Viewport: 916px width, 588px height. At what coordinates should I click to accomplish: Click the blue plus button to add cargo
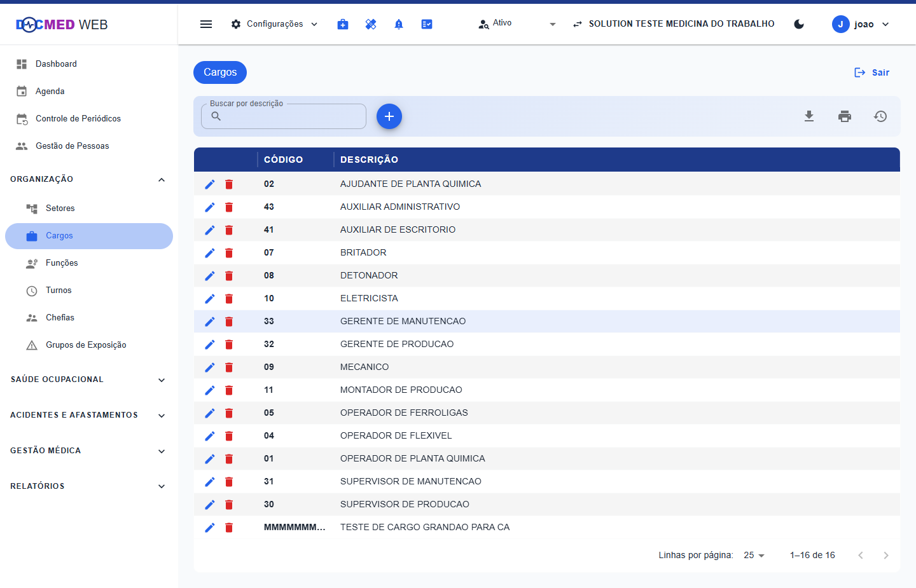[x=389, y=116]
